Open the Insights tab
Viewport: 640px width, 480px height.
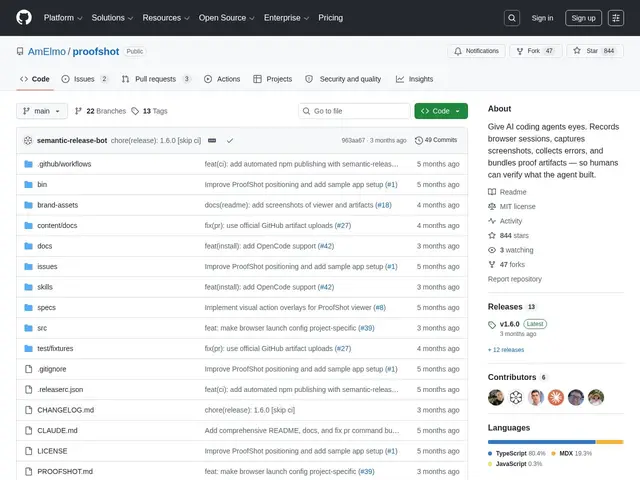414,79
